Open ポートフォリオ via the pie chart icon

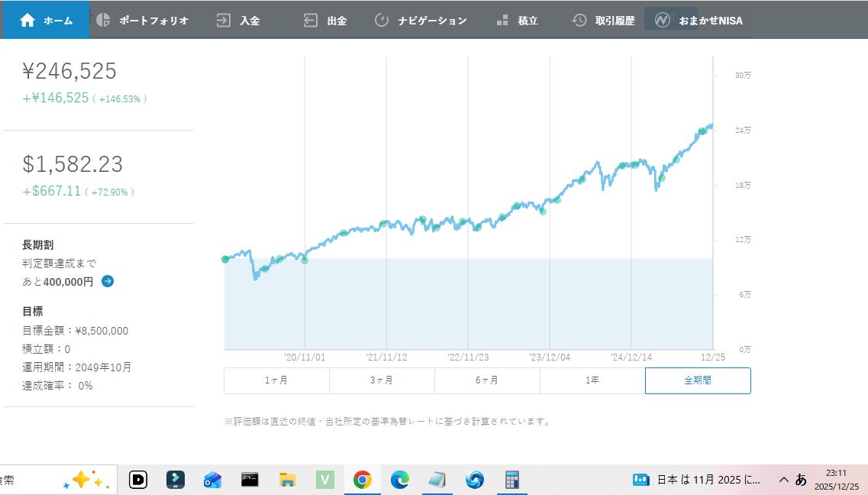click(x=104, y=21)
